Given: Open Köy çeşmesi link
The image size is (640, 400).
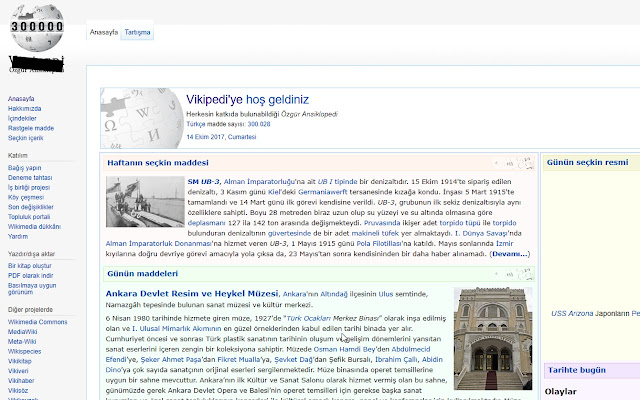Looking at the screenshot, I should [25, 197].
